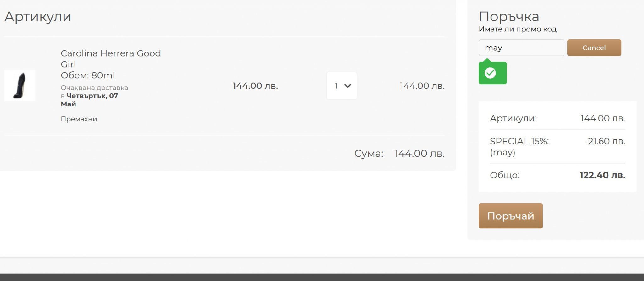Expand the quantity dropdown chevron arrow
This screenshot has width=644, height=281.
click(347, 86)
